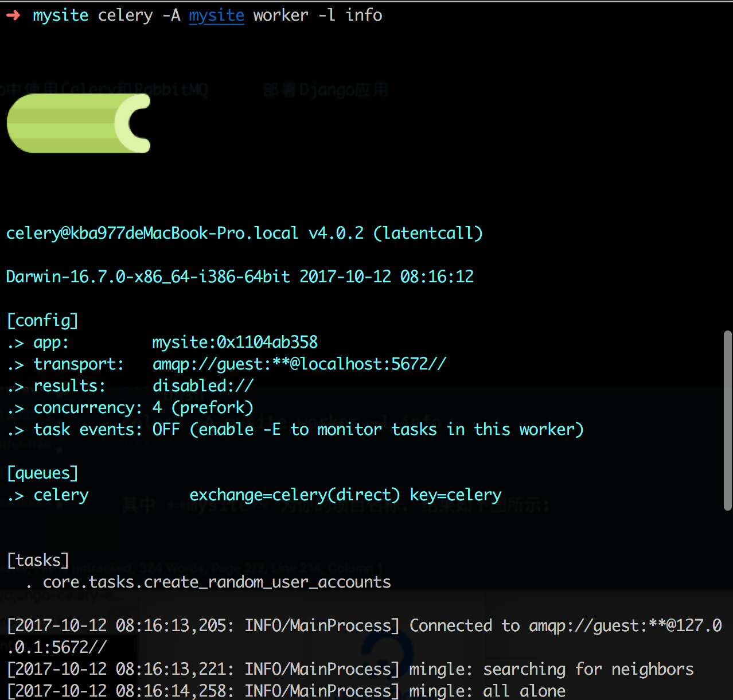733x700 pixels.
Task: Click the '[tasks]' section header
Action: tap(38, 560)
